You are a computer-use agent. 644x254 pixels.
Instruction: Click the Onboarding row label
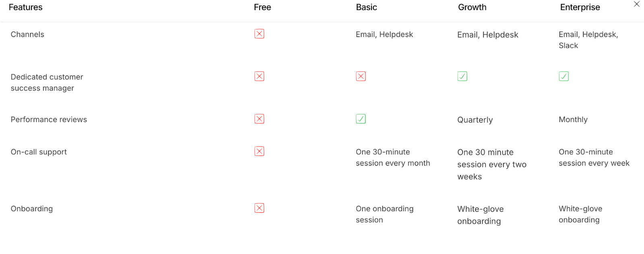click(x=31, y=208)
